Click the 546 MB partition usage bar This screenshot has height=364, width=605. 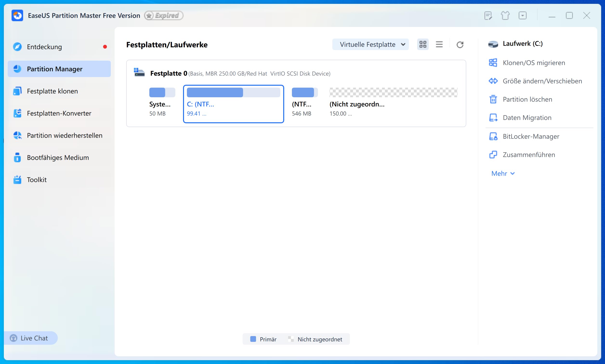(305, 92)
